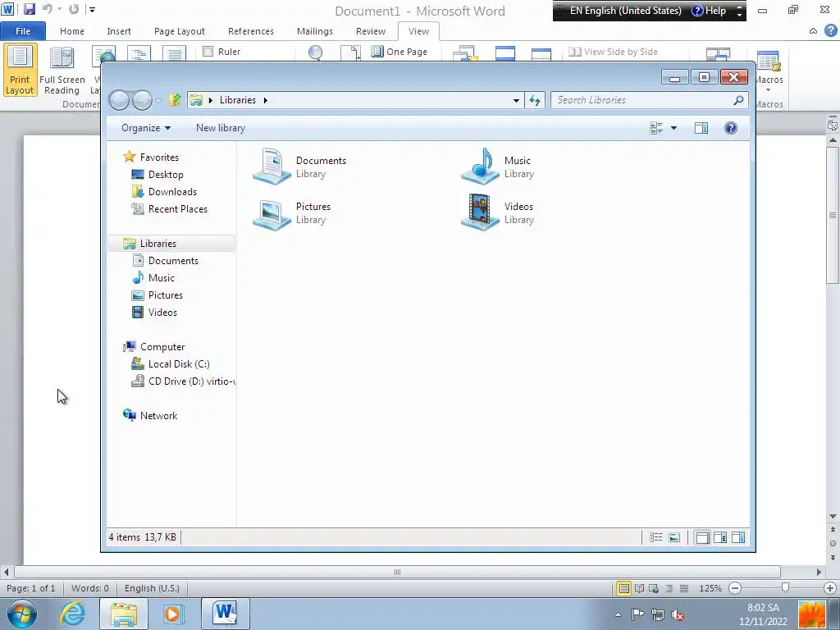Expand the arrow after Libraries in address bar
The height and width of the screenshot is (630, 840).
[265, 100]
